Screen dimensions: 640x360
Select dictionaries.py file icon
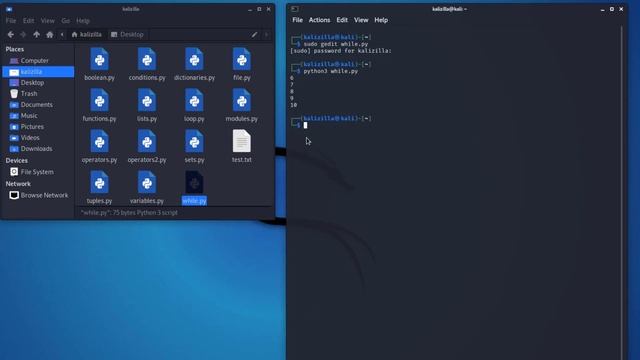(x=194, y=59)
